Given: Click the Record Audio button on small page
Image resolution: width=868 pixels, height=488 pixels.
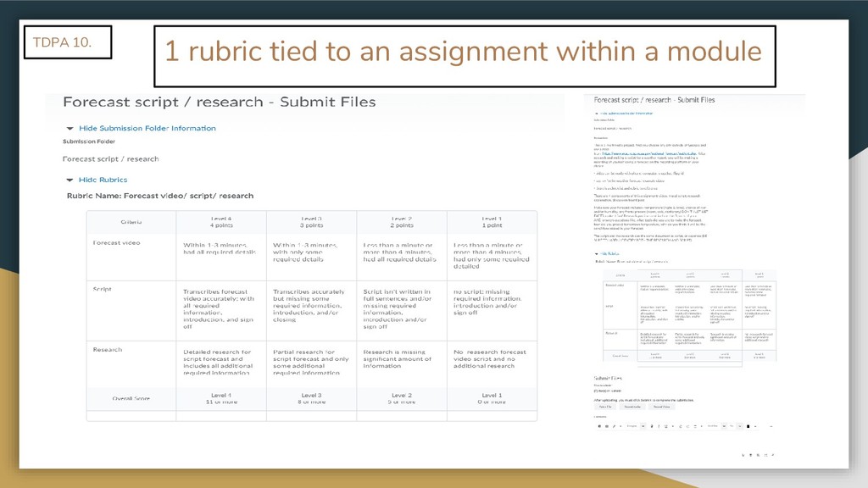Looking at the screenshot, I should [632, 407].
